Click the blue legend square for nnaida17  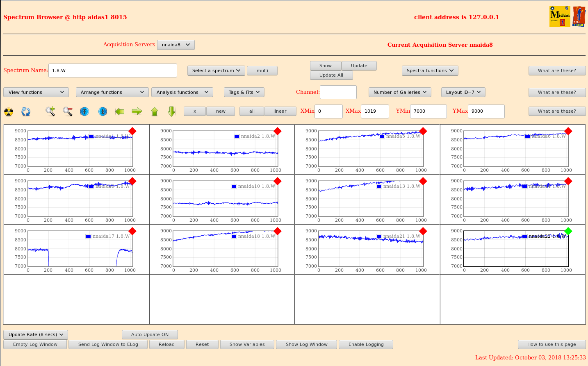tap(88, 236)
